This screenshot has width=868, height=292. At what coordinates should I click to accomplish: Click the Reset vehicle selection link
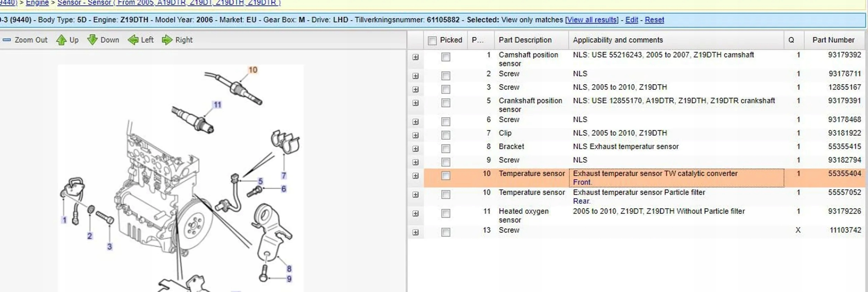point(654,20)
